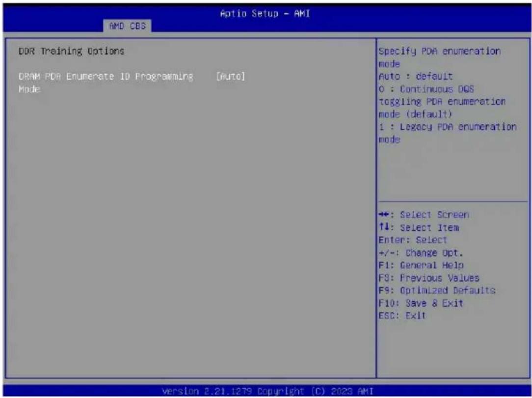This screenshot has width=532, height=398.
Task: Click the DDR Training Options heading
Action: coord(72,51)
